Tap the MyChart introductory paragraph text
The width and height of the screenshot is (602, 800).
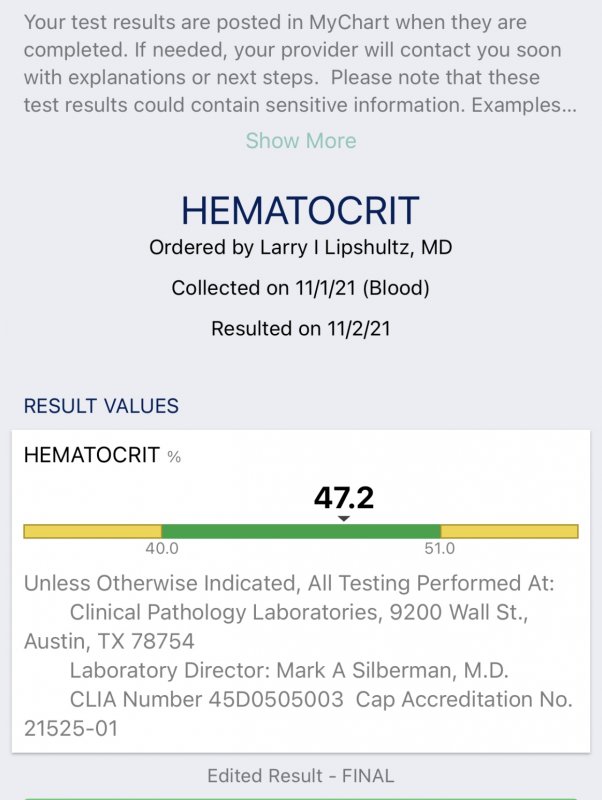point(300,64)
